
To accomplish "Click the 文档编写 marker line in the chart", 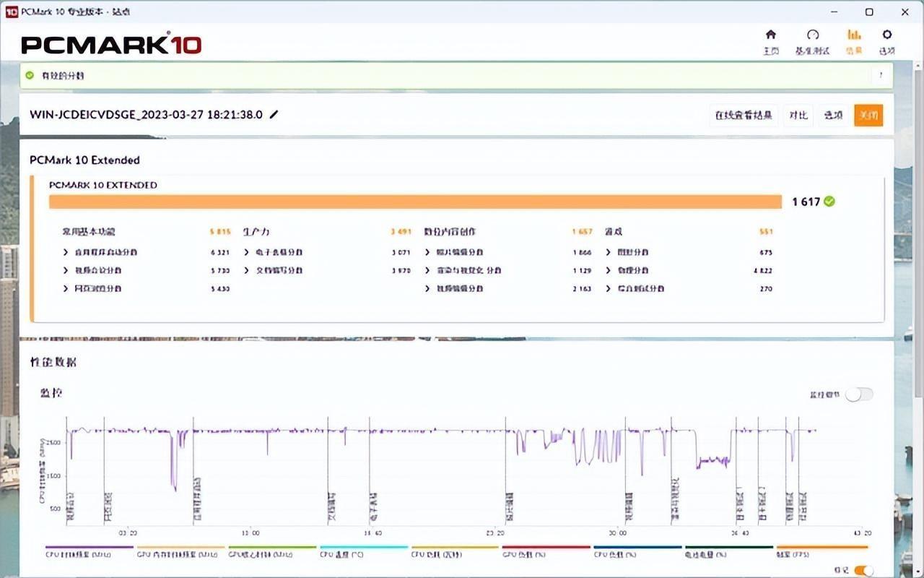I will tap(328, 470).
